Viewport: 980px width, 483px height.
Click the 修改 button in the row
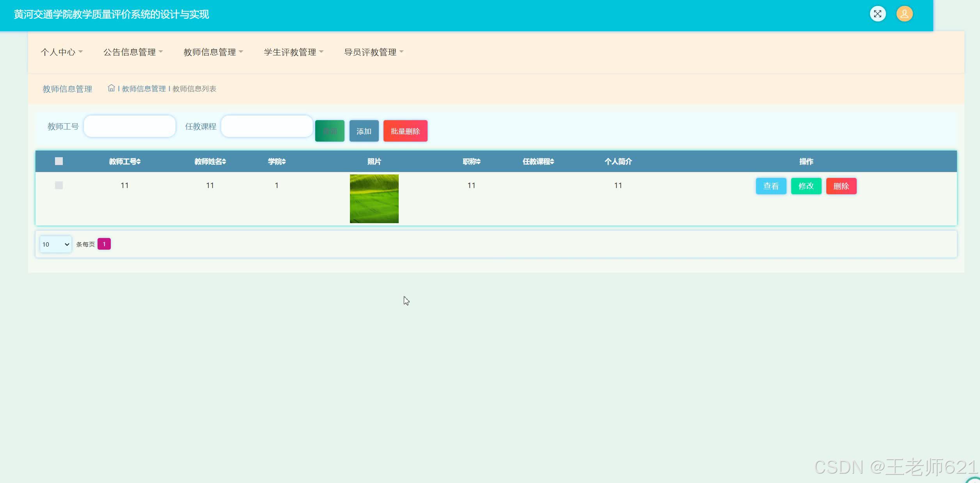point(806,186)
